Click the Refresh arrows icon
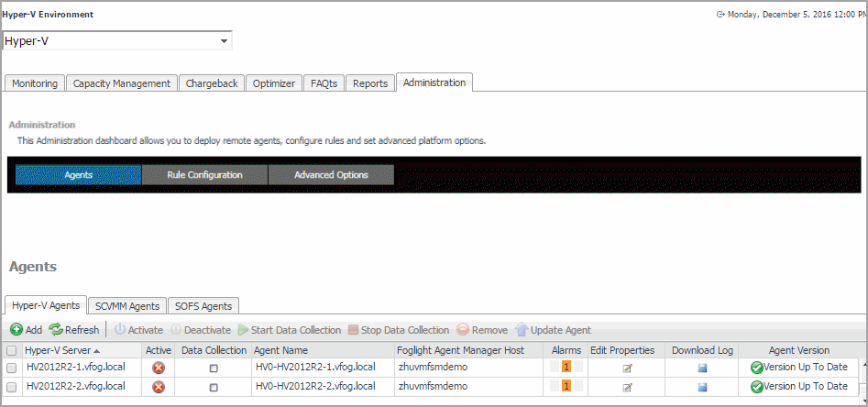The image size is (868, 407). [x=56, y=330]
